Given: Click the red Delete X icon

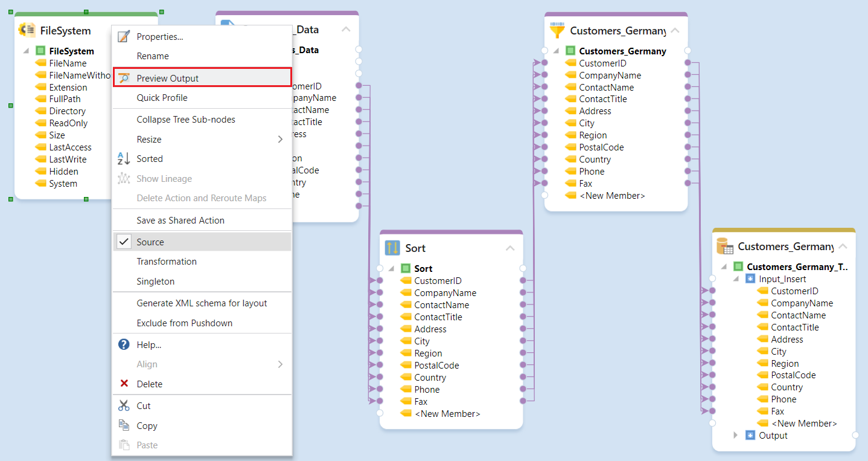Looking at the screenshot, I should coord(124,384).
